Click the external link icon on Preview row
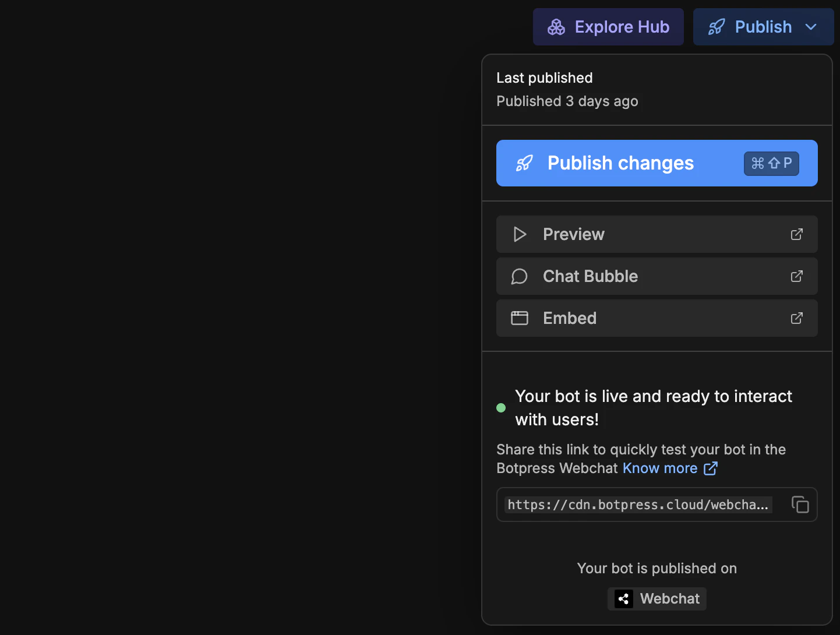This screenshot has height=635, width=840. pos(796,234)
